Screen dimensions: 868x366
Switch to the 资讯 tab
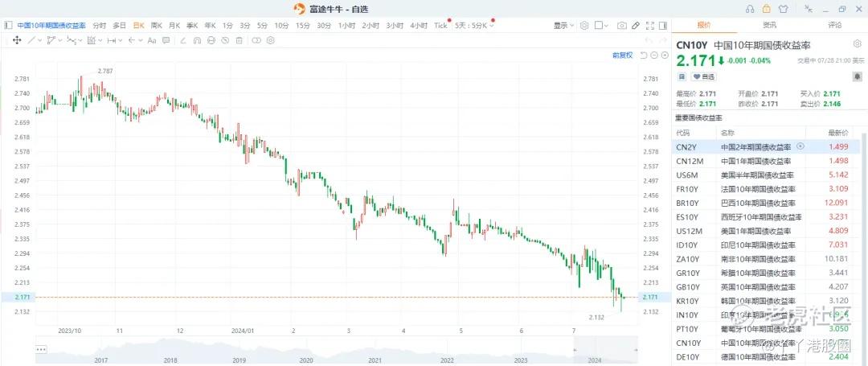coord(769,25)
